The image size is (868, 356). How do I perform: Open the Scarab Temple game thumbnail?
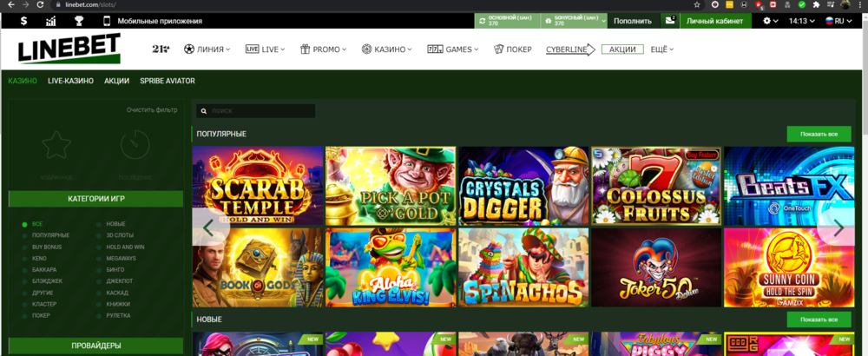coord(258,186)
